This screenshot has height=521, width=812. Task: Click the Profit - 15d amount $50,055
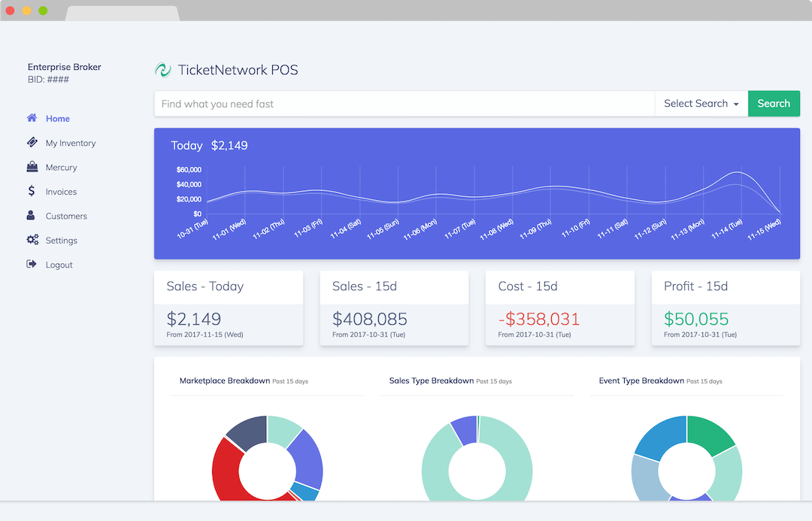point(697,319)
